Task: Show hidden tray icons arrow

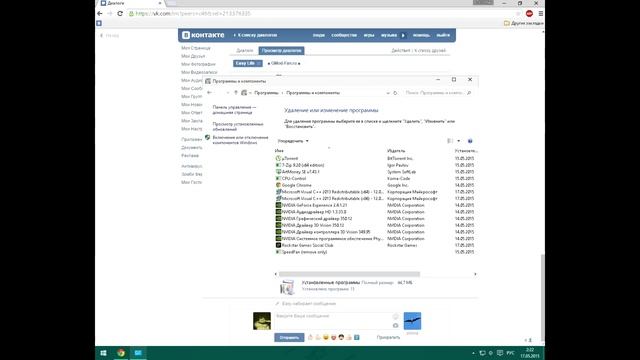Action: click(x=473, y=353)
